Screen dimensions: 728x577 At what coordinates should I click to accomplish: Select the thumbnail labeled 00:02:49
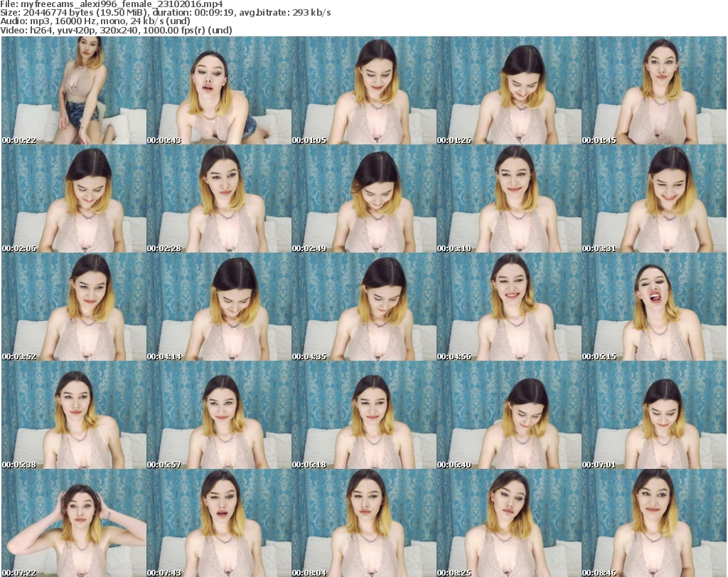364,199
